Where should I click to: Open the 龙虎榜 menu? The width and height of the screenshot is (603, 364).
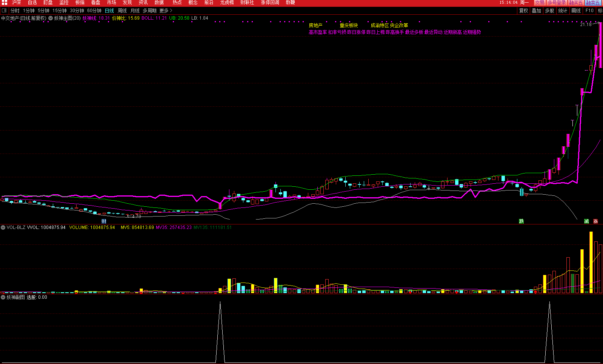point(227,3)
